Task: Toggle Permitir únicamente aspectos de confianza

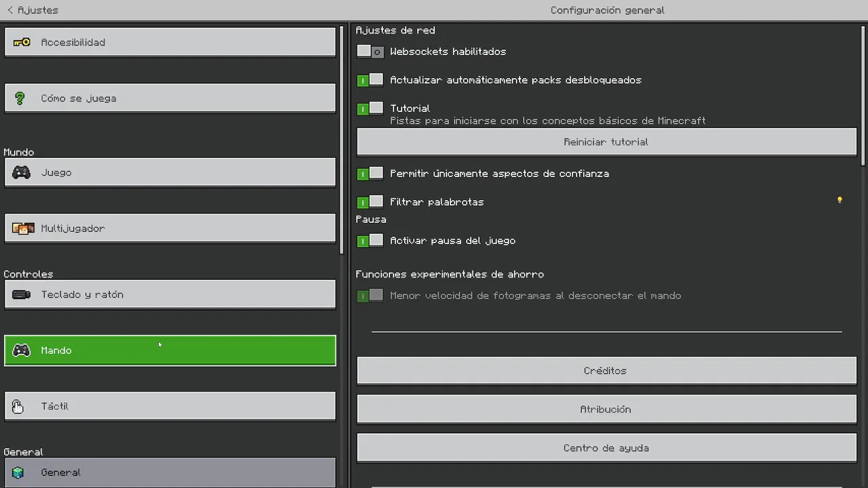Action: (x=370, y=174)
